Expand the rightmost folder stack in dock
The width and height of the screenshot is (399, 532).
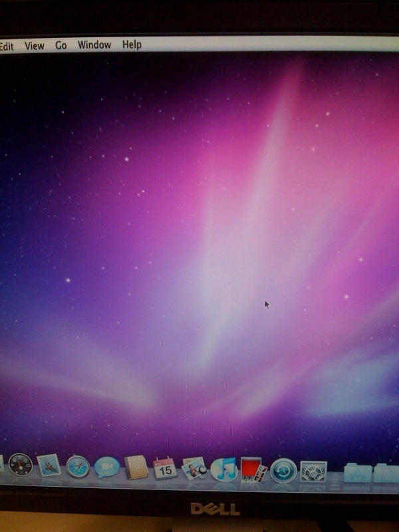[386, 473]
